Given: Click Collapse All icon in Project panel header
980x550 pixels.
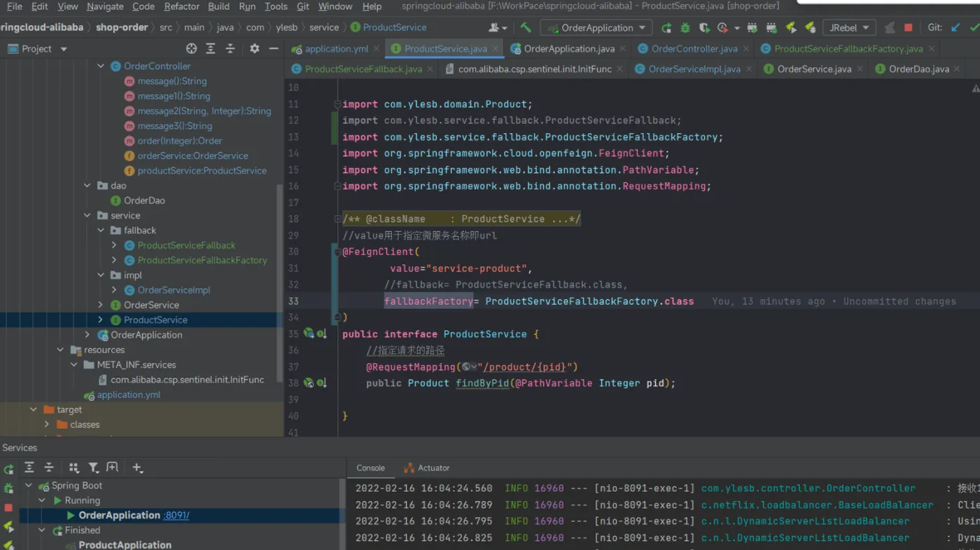Looking at the screenshot, I should pos(230,48).
